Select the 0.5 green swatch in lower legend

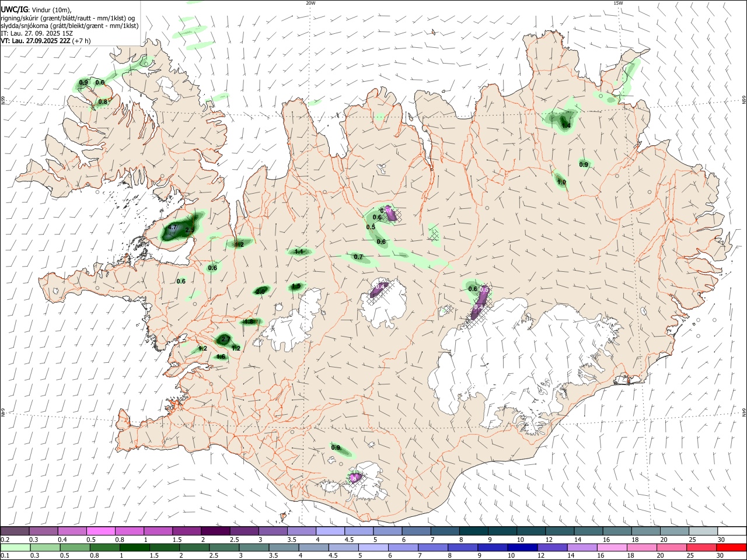(75, 547)
